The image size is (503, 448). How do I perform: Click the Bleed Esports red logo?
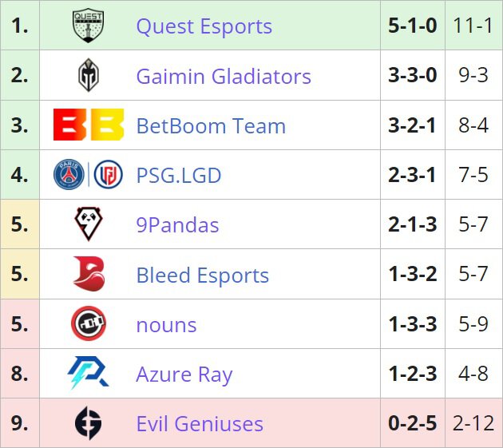tap(89, 274)
